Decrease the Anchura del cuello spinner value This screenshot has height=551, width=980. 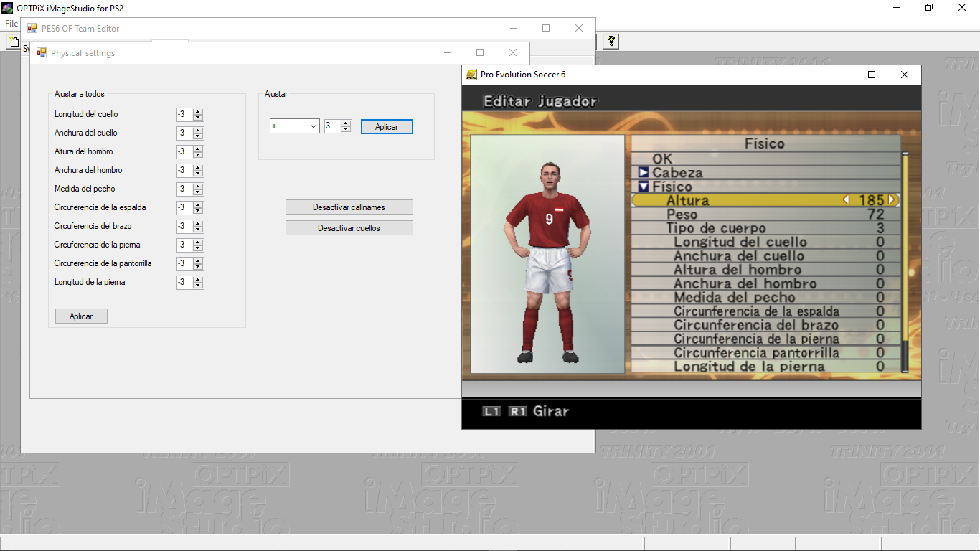[198, 136]
